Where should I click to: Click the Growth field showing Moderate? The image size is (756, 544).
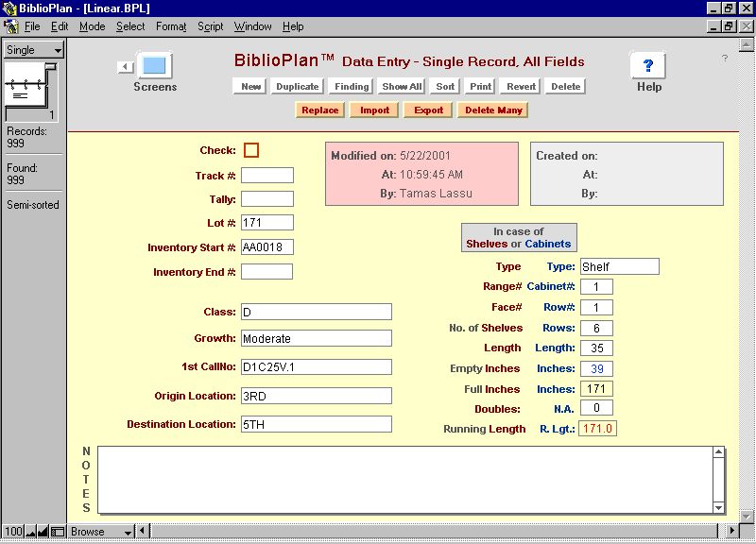(317, 338)
